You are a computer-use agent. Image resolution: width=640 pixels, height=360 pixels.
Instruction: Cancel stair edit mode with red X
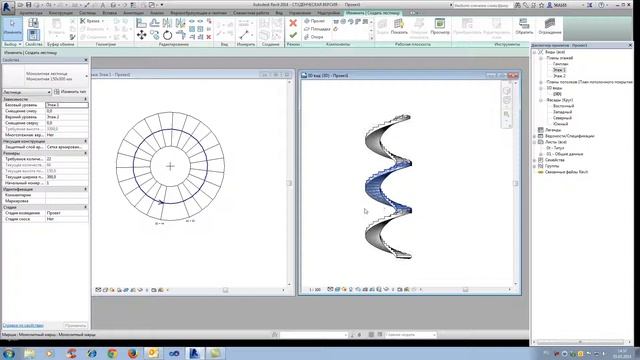pos(293,23)
